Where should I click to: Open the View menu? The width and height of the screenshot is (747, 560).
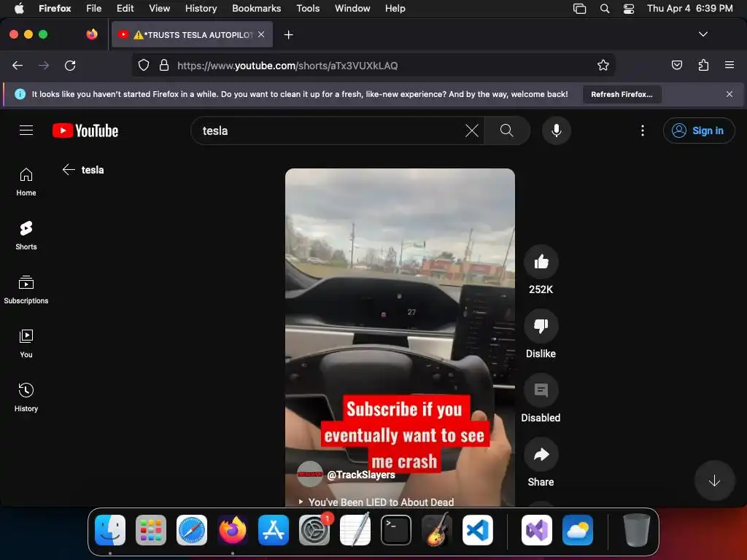(x=159, y=9)
